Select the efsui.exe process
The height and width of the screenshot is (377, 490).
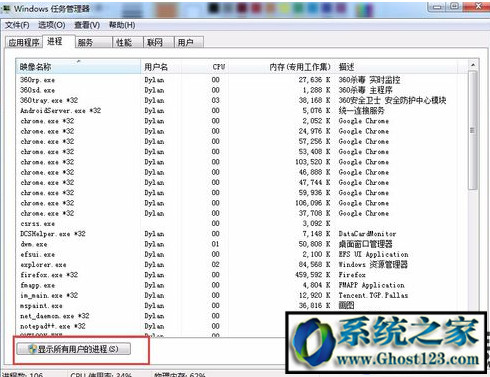click(242, 254)
